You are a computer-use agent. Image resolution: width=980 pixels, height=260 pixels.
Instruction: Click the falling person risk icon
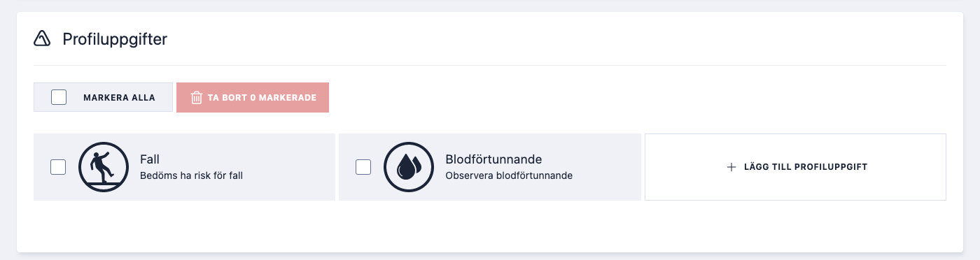pos(104,167)
